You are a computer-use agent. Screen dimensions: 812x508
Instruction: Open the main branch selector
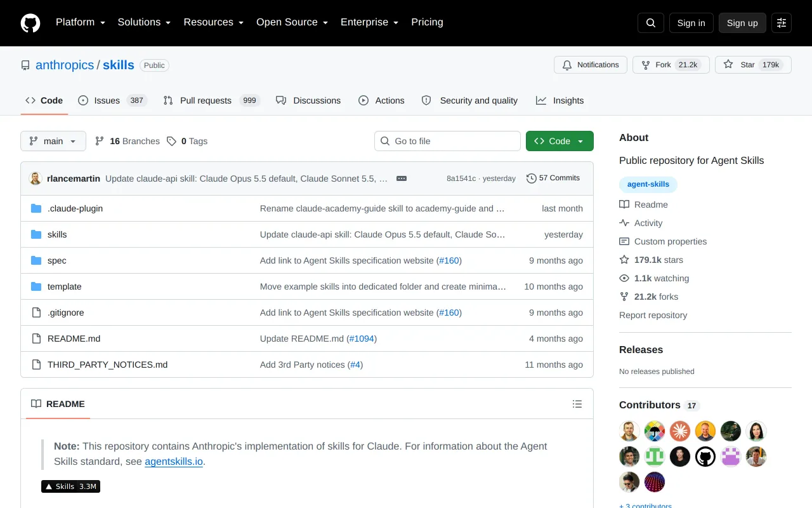pos(53,141)
